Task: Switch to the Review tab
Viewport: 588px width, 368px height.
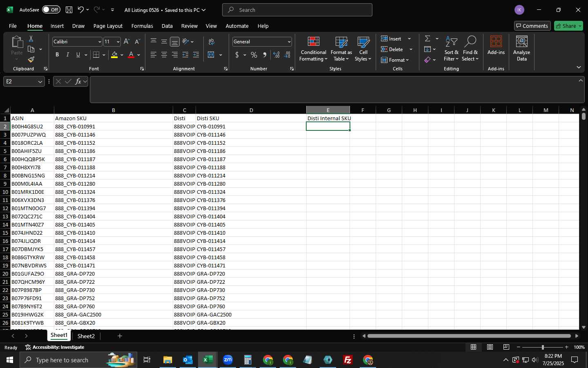Action: click(x=189, y=26)
